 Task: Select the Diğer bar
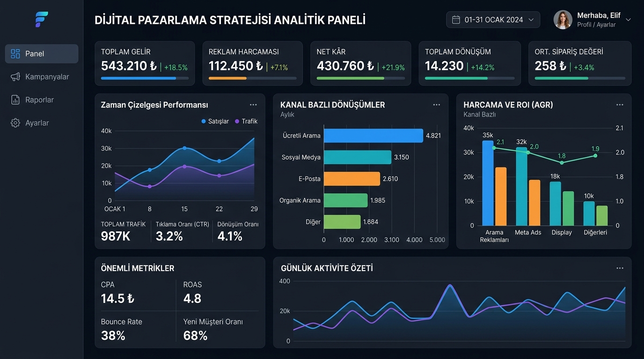[342, 222]
